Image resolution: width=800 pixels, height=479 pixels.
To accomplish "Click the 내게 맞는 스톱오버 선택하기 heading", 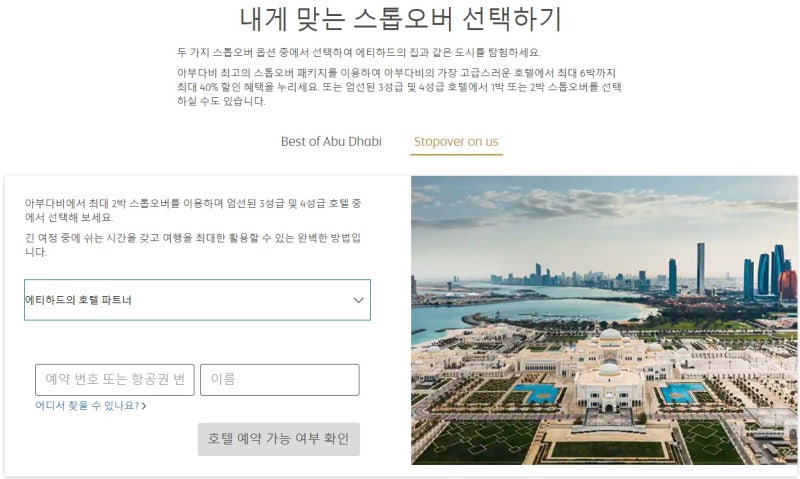I will [x=401, y=18].
